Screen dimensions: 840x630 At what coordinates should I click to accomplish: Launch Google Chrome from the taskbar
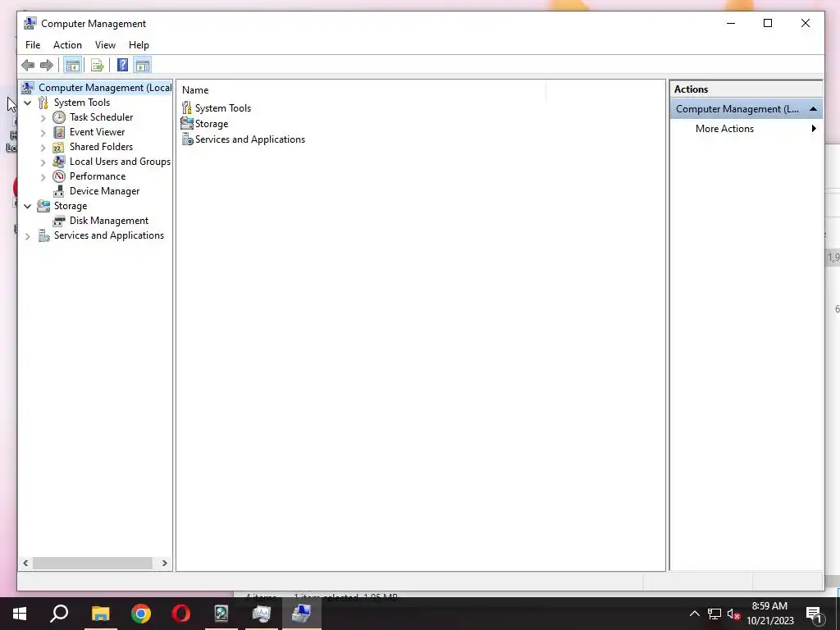point(141,614)
